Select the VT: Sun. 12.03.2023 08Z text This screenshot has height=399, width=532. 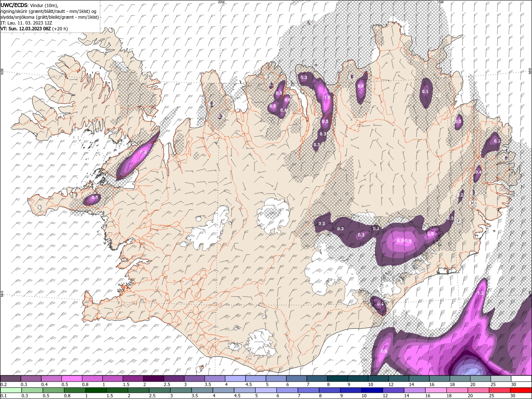(26, 29)
